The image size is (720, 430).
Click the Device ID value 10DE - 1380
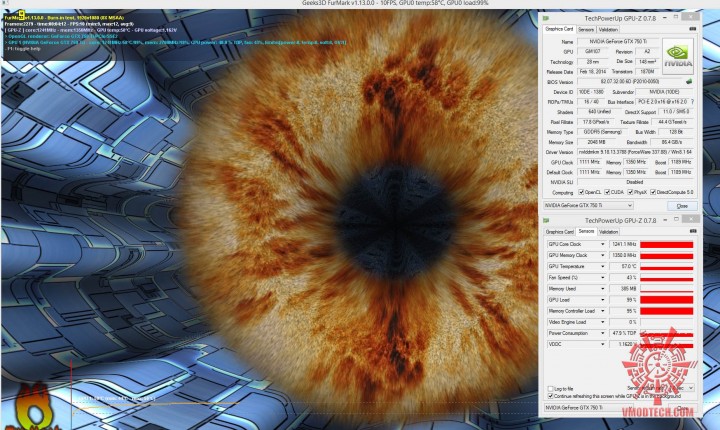(591, 92)
